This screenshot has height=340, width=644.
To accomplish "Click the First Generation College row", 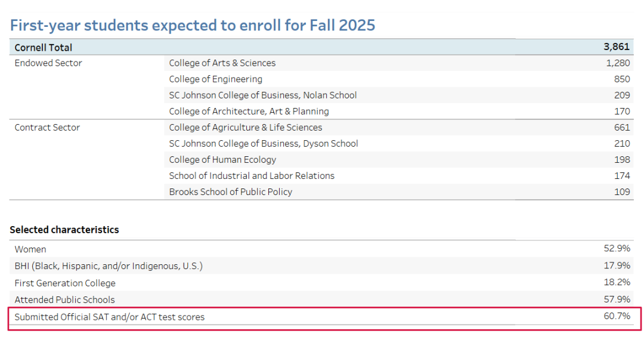I will pos(65,283).
